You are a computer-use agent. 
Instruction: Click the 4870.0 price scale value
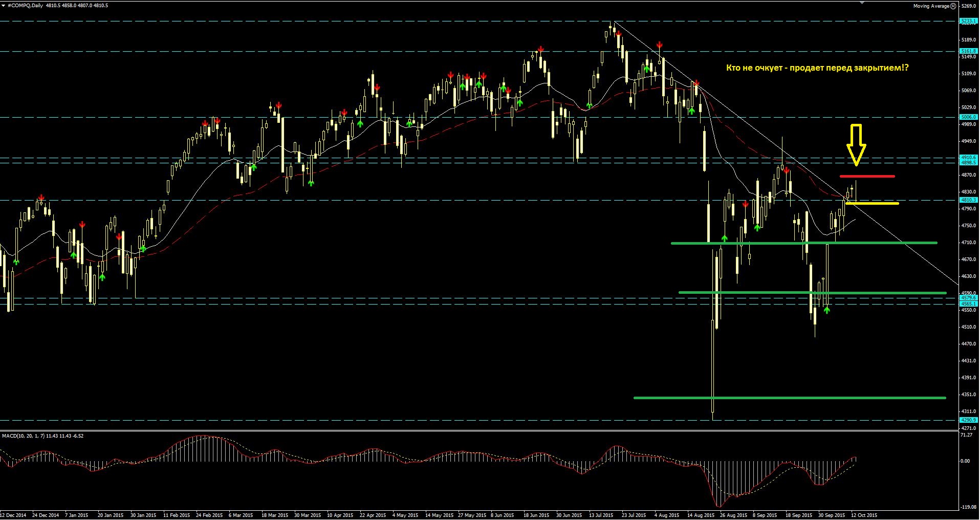coord(969,175)
